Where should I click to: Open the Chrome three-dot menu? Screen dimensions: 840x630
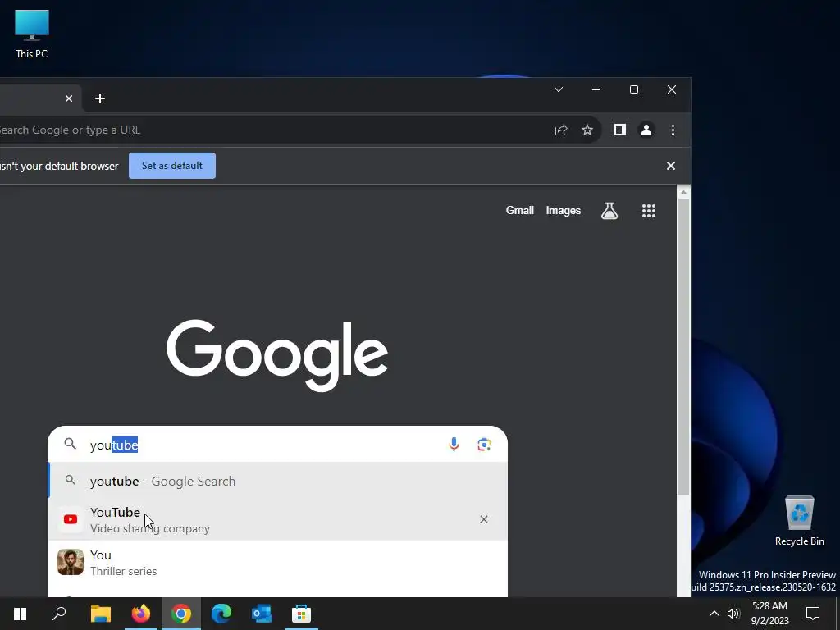(673, 130)
